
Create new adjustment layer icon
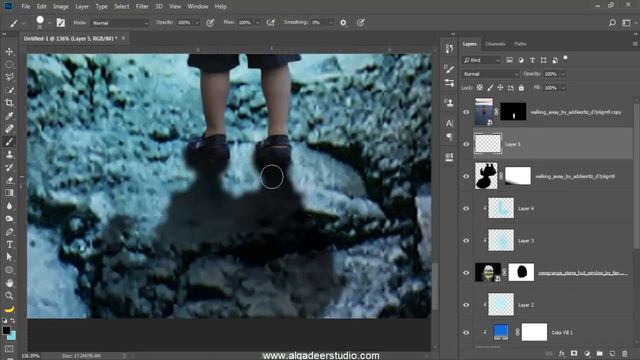[x=587, y=353]
